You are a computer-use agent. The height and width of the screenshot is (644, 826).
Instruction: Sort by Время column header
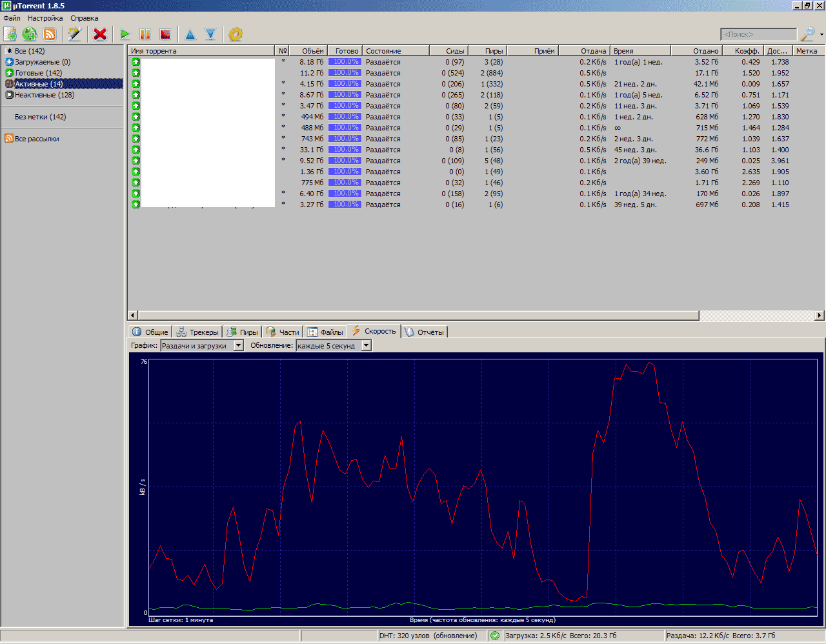point(640,51)
